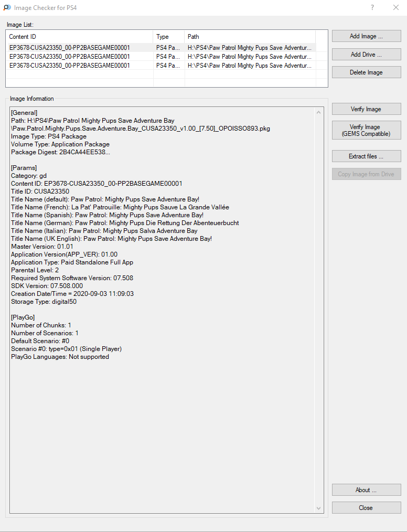Click the Number of Scenarios: 1 line
The width and height of the screenshot is (407, 532).
[x=45, y=333]
